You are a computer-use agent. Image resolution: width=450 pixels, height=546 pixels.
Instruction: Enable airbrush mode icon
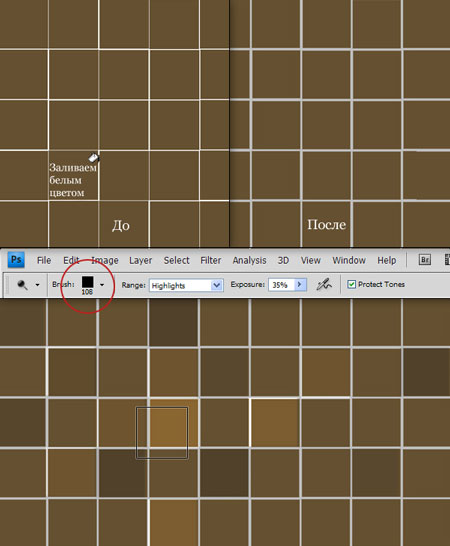(x=324, y=284)
